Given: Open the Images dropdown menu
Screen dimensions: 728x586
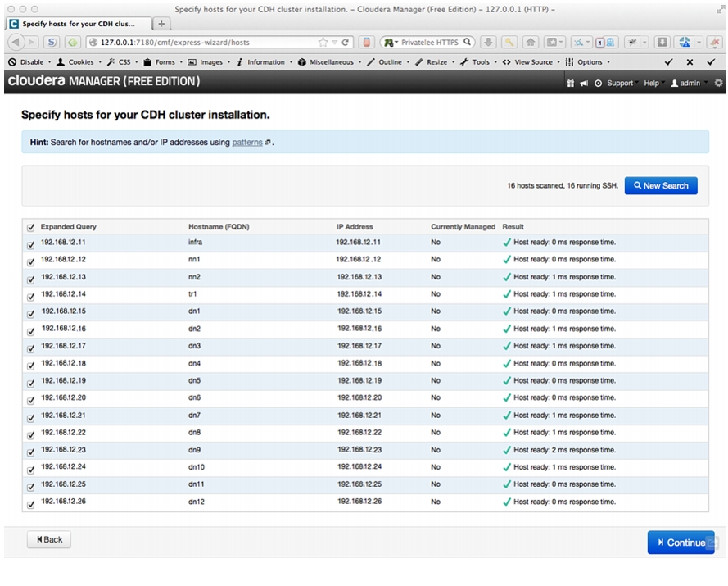Looking at the screenshot, I should pos(209,61).
